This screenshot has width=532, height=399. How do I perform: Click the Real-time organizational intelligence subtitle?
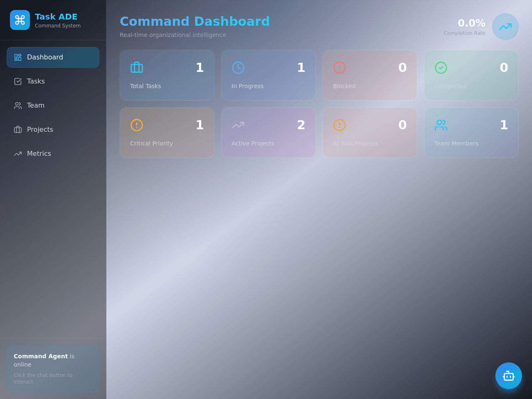(173, 35)
